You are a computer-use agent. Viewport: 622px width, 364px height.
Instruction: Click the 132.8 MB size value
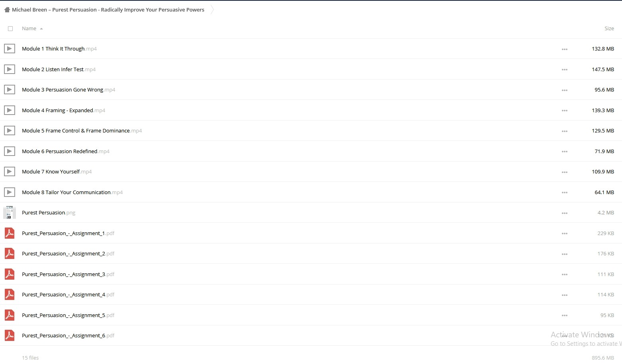pyautogui.click(x=603, y=49)
